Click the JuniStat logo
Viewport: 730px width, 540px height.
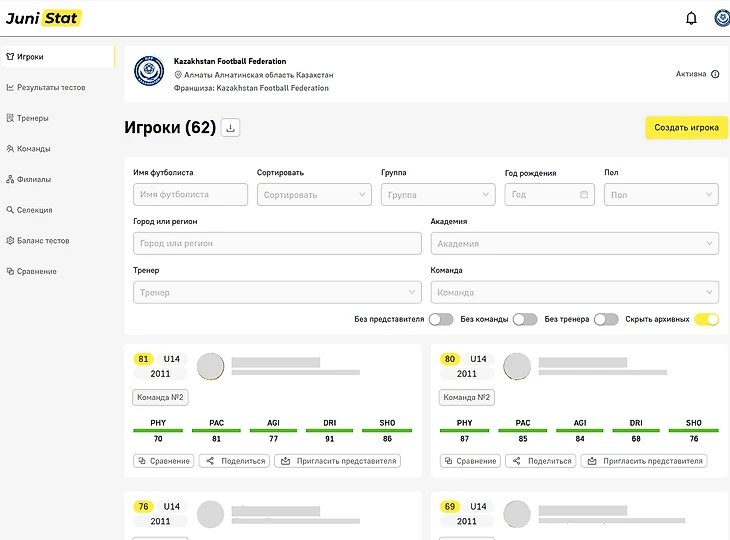click(43, 18)
